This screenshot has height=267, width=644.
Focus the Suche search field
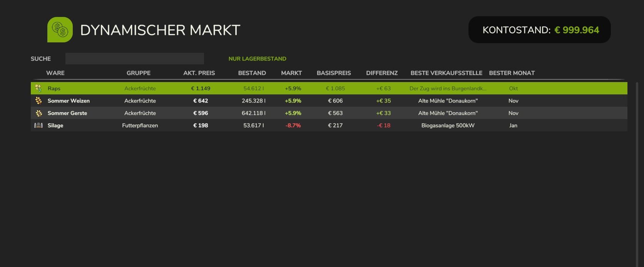[x=135, y=59]
